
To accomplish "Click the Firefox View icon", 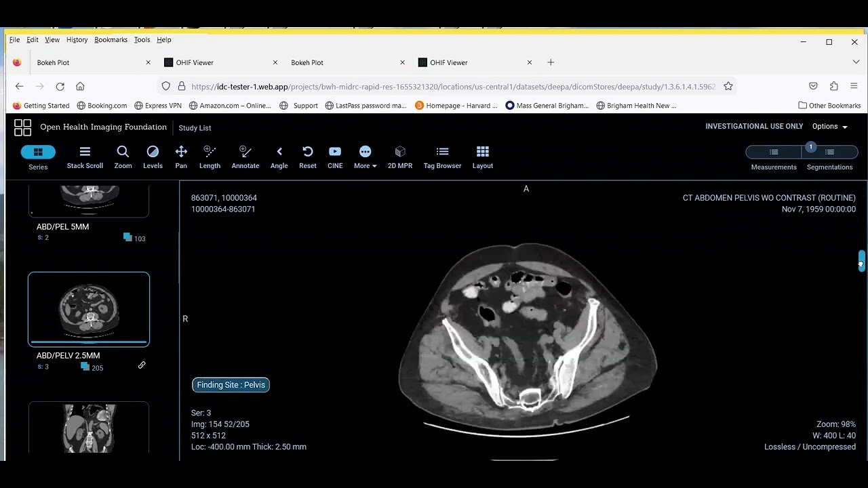I will click(x=17, y=62).
